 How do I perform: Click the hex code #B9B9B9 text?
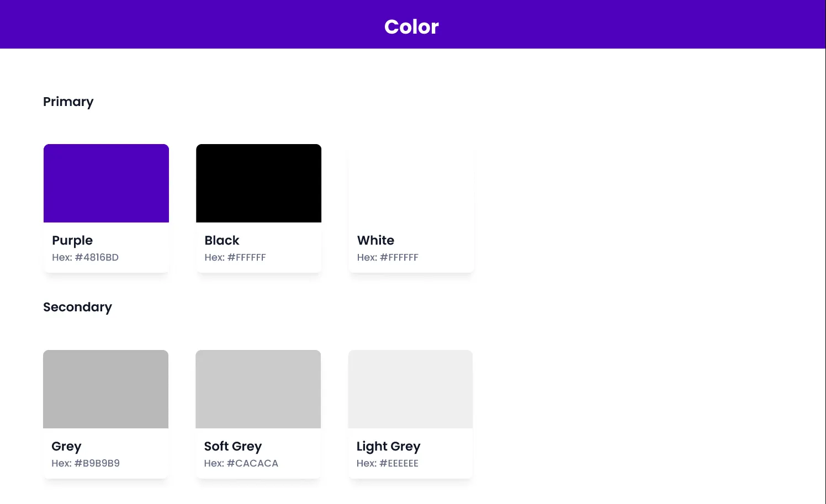coord(86,463)
